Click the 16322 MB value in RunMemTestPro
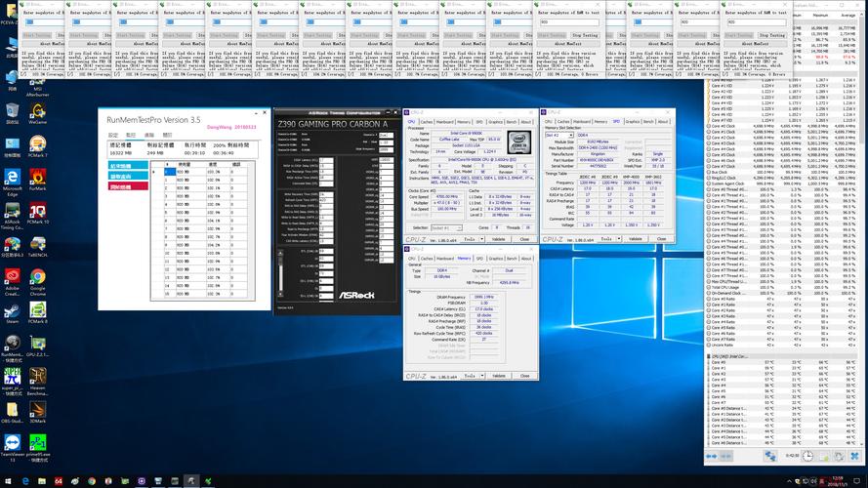The width and height of the screenshot is (868, 488). coord(120,153)
